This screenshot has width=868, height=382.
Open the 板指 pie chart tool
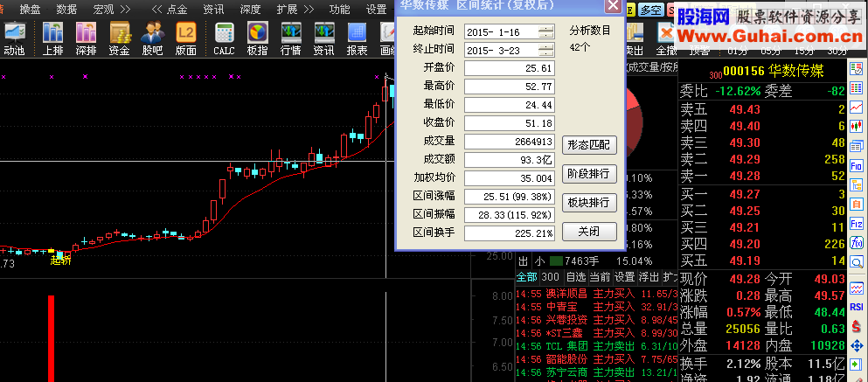[x=257, y=38]
